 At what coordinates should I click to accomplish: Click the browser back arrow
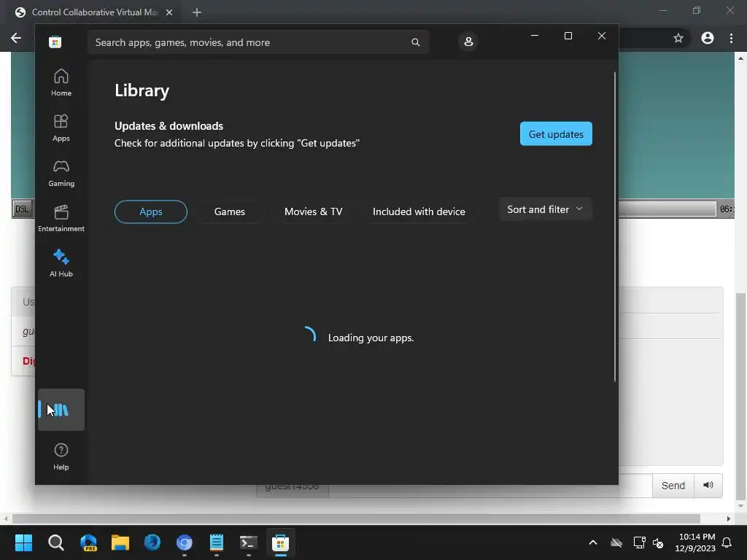point(16,38)
